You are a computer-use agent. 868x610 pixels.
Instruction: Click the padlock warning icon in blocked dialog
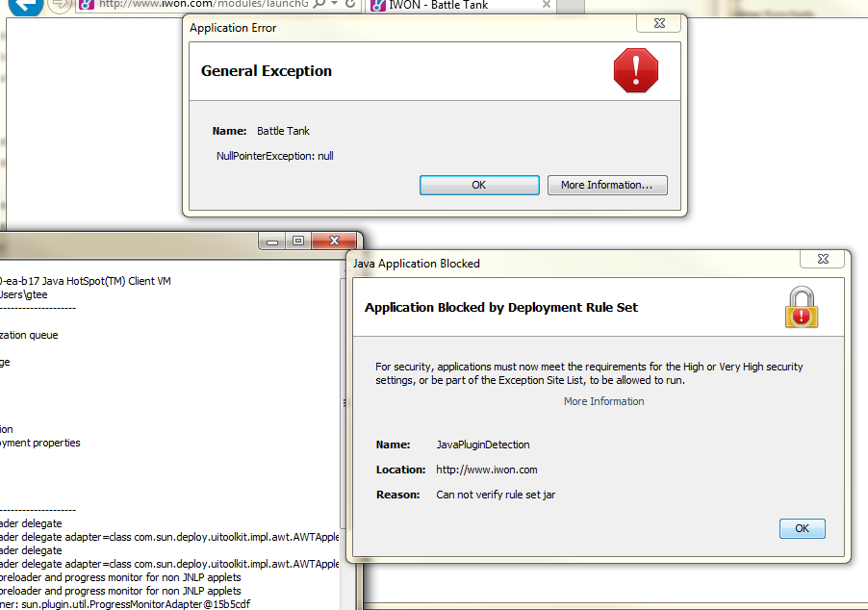point(802,308)
